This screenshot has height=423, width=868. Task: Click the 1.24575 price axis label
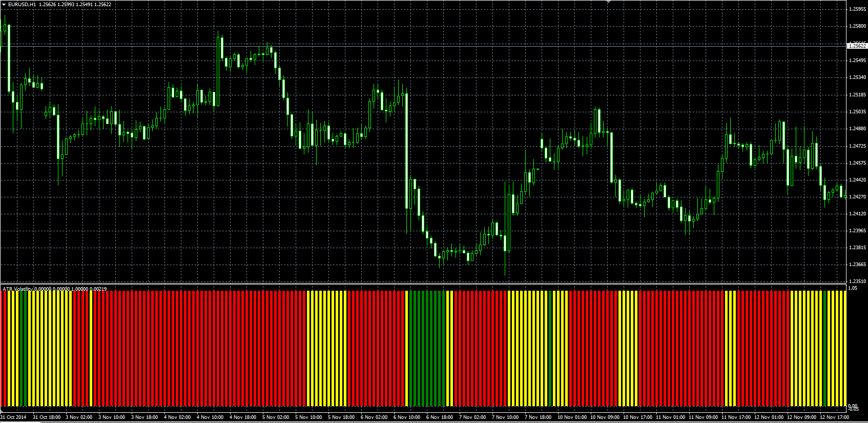coord(858,163)
